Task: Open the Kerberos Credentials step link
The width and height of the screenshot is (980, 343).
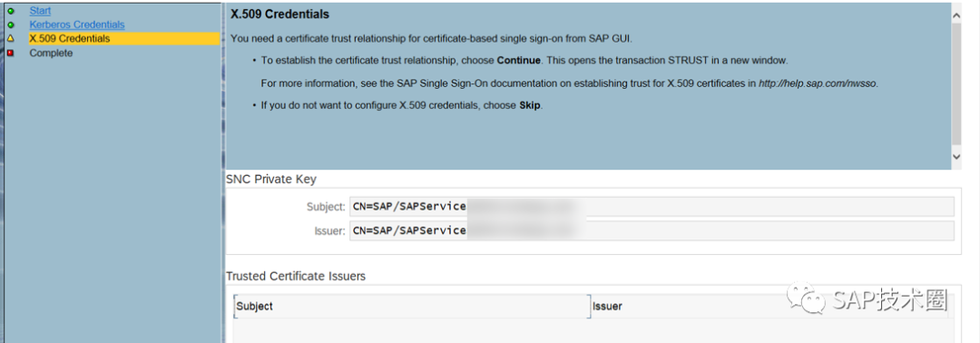Action: pos(77,24)
